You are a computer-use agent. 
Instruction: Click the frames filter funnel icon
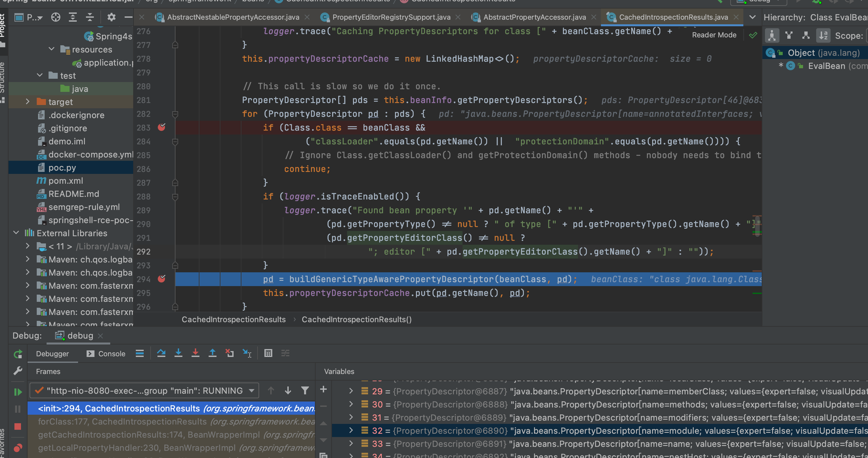305,391
